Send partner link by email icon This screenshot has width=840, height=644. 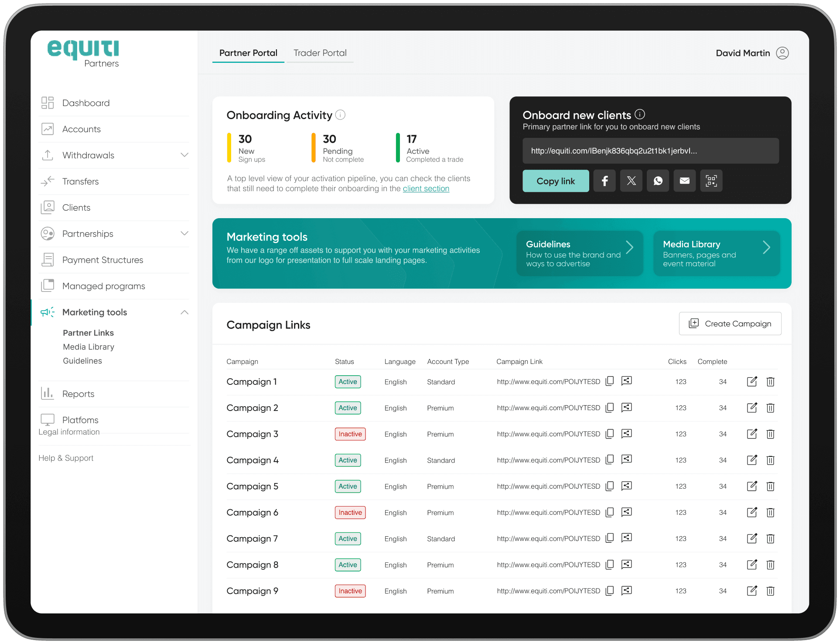[684, 181]
